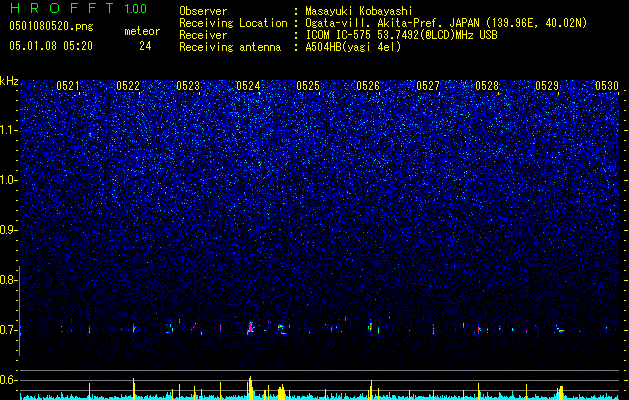
Task: Click the 0523 time marker
Action: [x=188, y=86]
